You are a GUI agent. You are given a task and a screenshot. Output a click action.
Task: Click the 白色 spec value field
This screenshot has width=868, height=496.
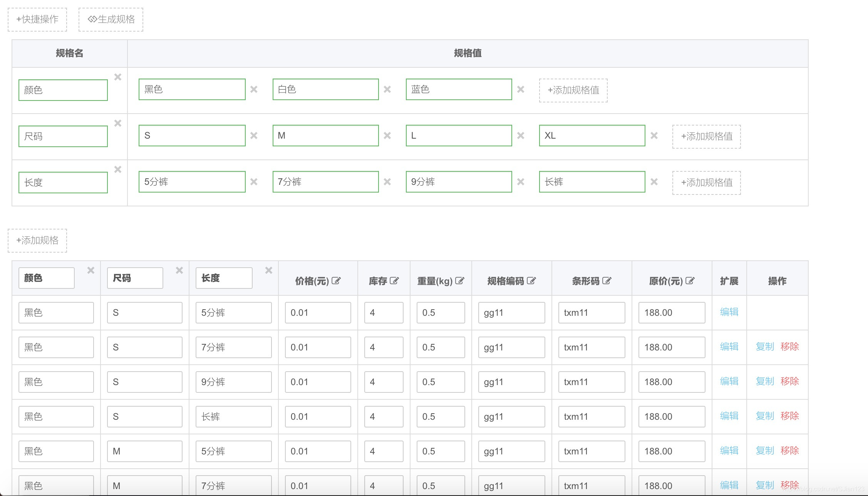[325, 89]
